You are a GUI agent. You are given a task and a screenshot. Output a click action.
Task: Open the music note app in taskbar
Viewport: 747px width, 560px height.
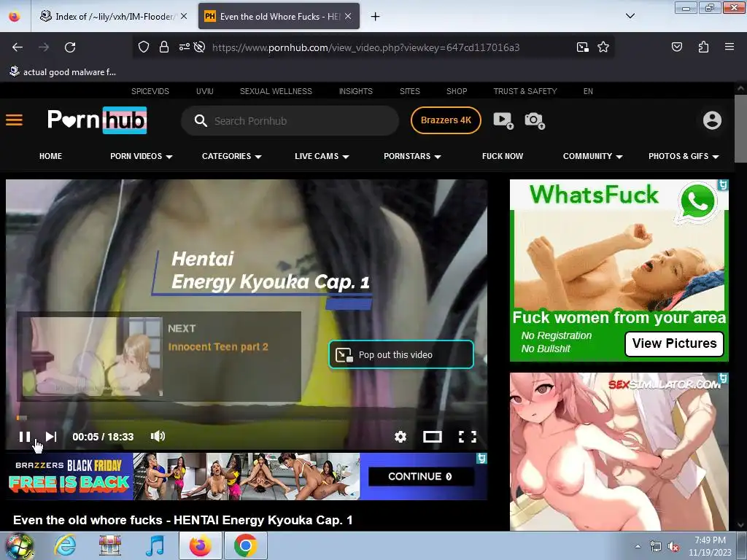pyautogui.click(x=155, y=546)
